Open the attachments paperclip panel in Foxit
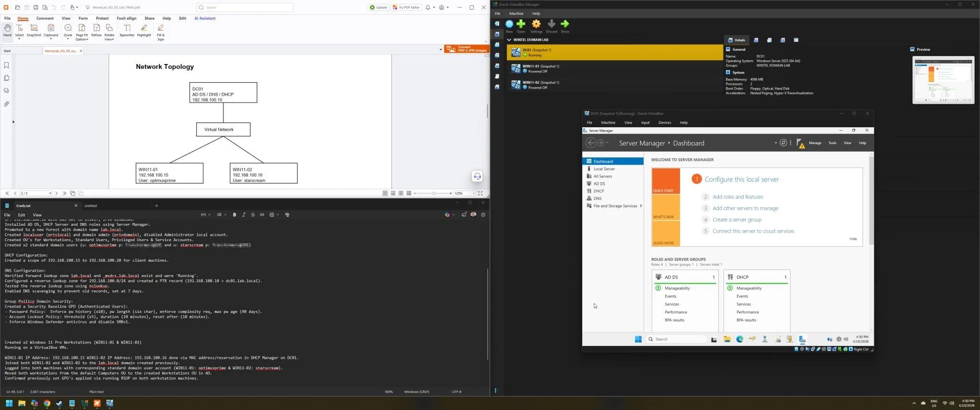This screenshot has width=980, height=410. click(x=6, y=104)
